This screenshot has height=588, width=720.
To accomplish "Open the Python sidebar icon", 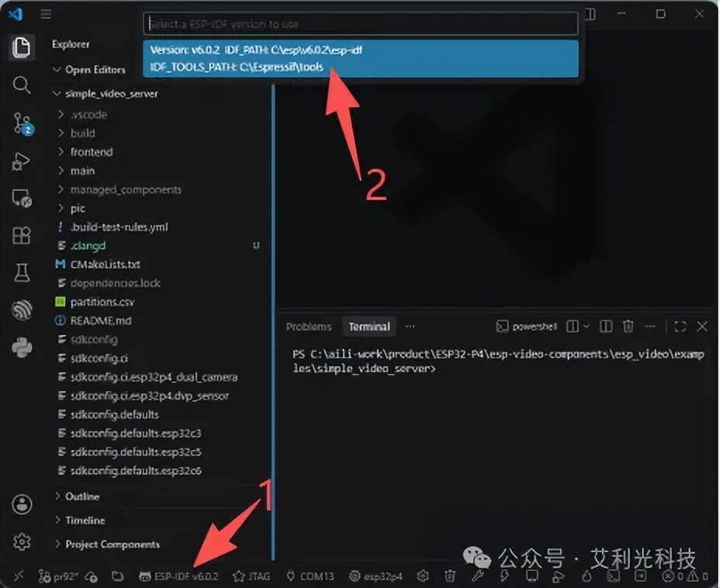I will coord(22,348).
